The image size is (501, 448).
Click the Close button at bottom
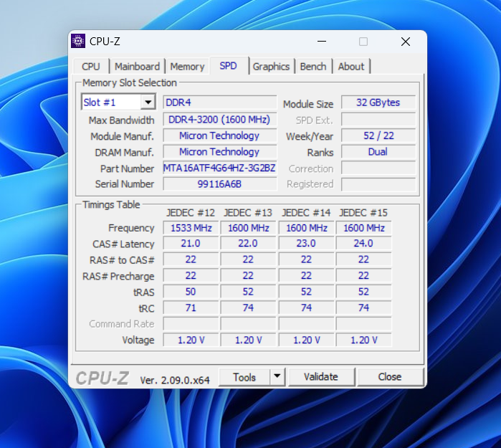point(390,377)
